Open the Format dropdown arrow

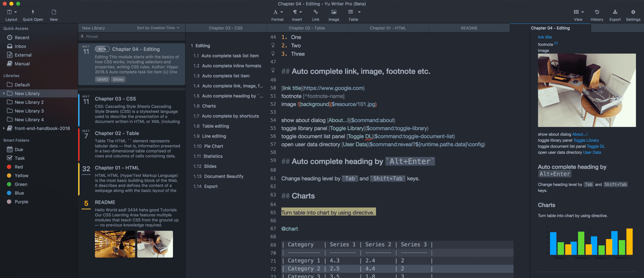pos(282,12)
